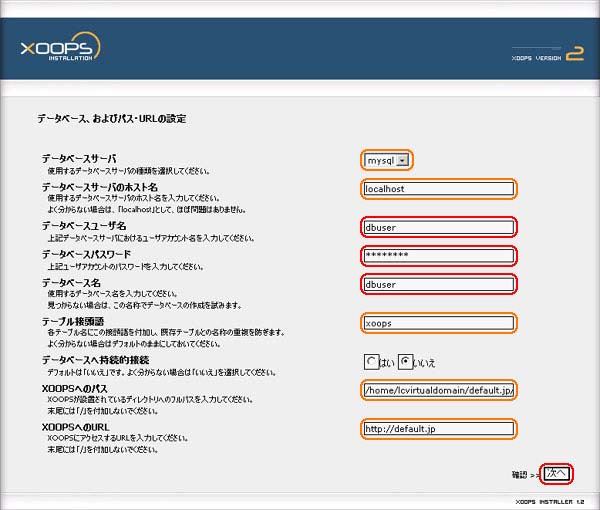
Task: Click the table prefix field containing xoops
Action: [439, 323]
